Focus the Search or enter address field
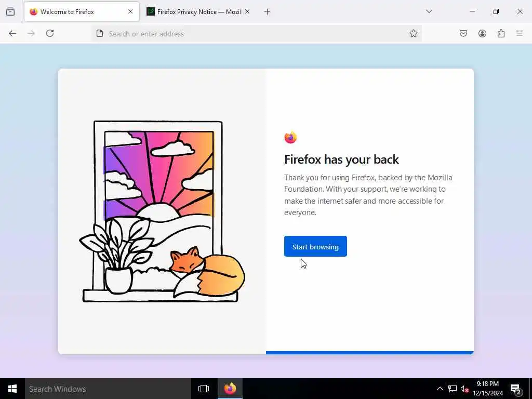 point(256,34)
